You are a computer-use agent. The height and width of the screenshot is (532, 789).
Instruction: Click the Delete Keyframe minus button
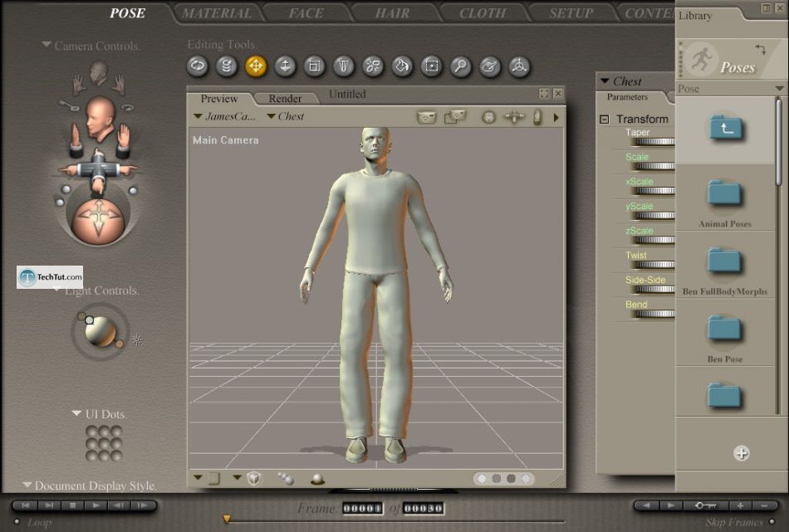point(764,505)
